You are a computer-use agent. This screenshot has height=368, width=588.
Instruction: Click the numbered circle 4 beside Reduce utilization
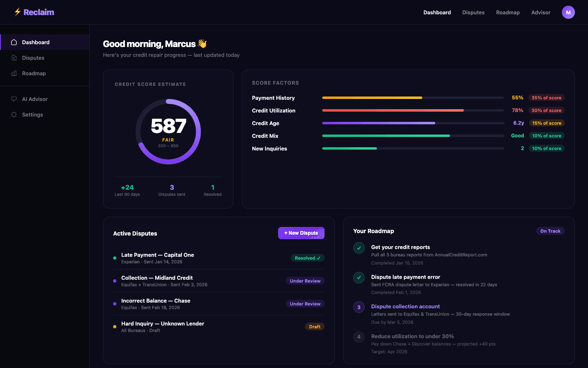click(359, 337)
